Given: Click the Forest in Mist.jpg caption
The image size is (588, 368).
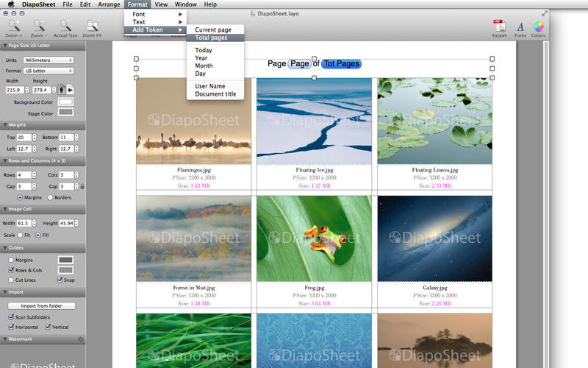Looking at the screenshot, I should (x=193, y=288).
